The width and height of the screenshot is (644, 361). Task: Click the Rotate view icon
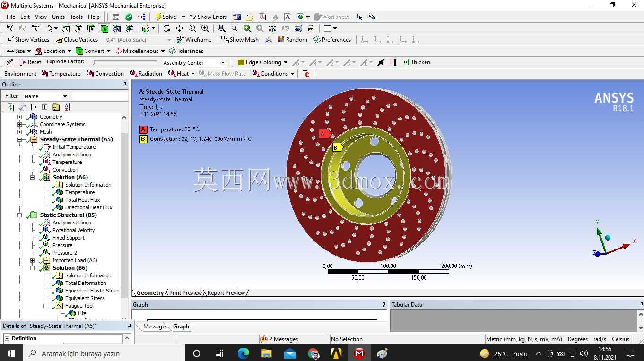pyautogui.click(x=166, y=28)
